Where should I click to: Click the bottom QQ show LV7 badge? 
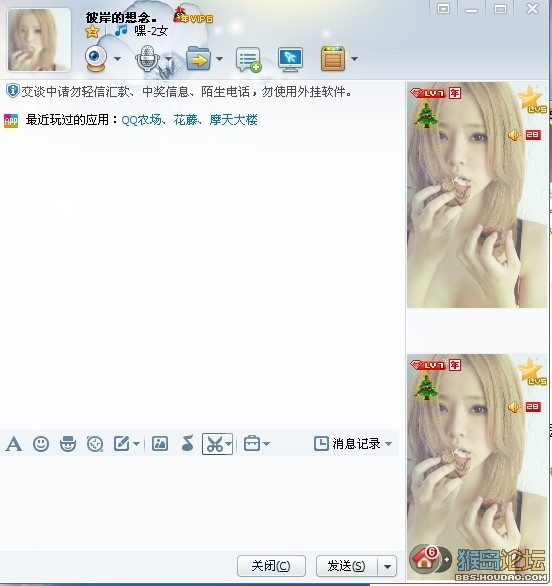(428, 365)
